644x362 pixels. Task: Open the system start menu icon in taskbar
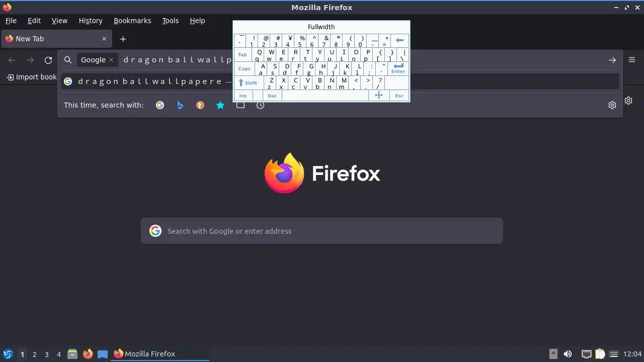coord(8,354)
